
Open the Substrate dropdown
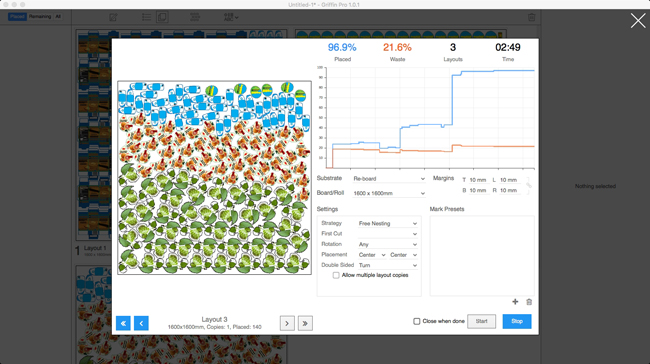coord(389,179)
